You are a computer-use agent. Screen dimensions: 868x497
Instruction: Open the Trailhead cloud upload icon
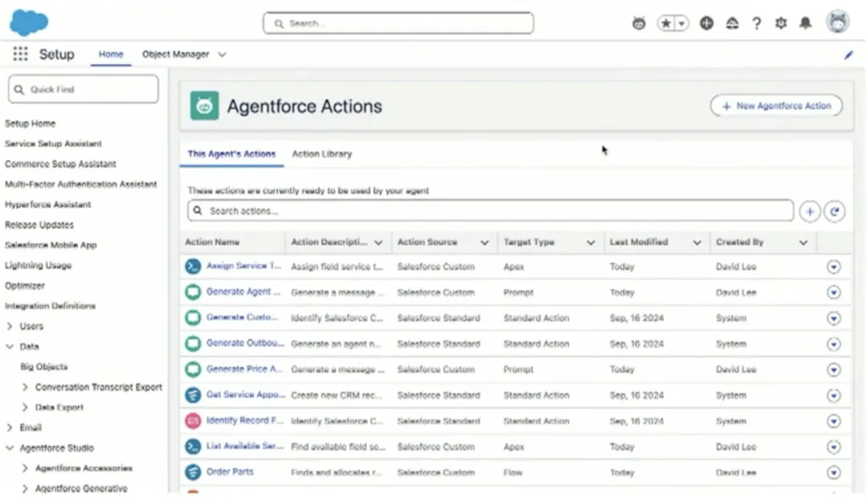(x=731, y=23)
